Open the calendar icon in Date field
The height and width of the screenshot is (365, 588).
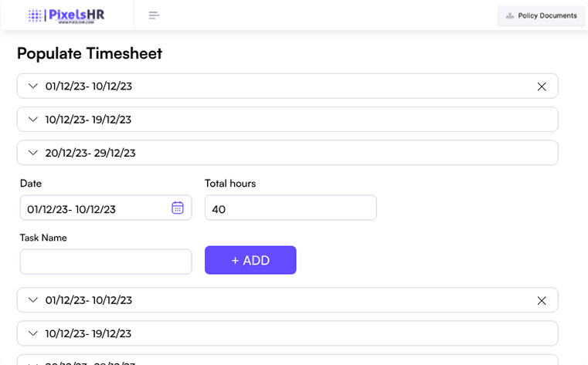click(x=177, y=208)
